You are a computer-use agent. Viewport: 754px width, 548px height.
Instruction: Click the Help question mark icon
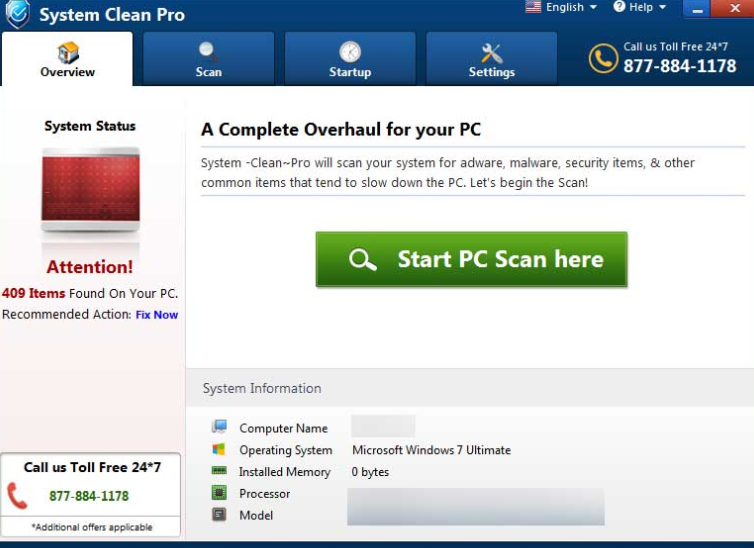point(619,7)
